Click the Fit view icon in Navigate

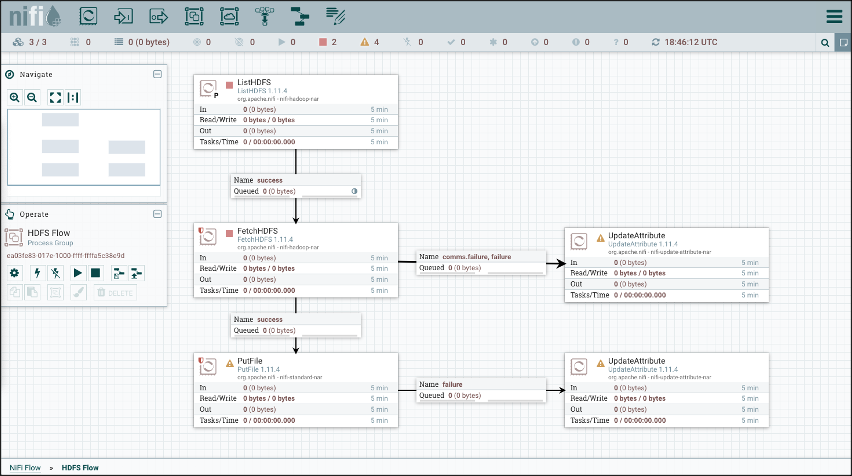[x=55, y=97]
